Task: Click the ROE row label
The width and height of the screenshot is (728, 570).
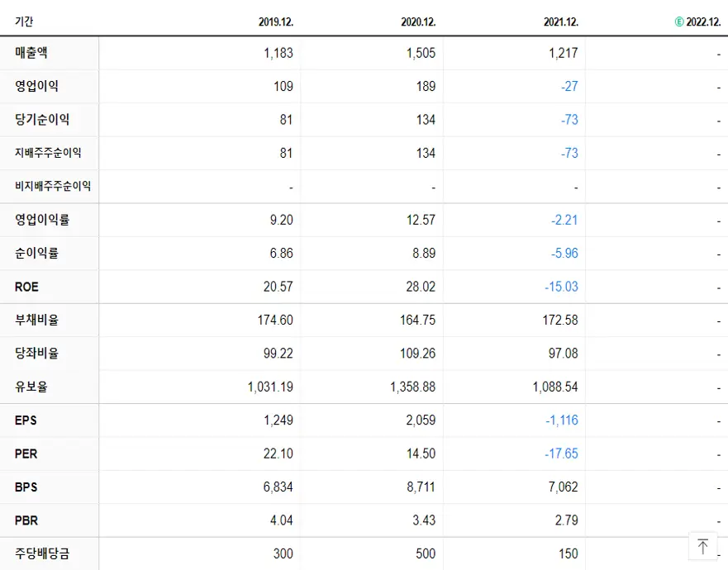Action: click(26, 287)
